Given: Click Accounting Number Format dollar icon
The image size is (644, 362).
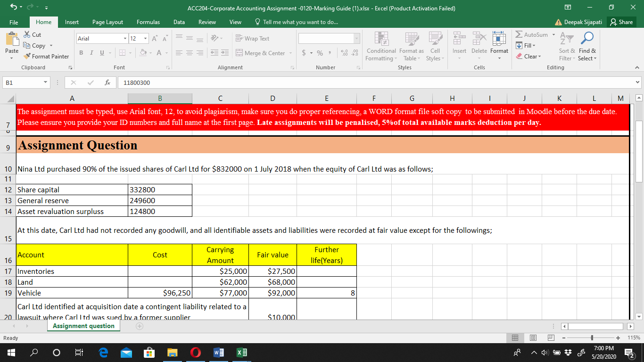Looking at the screenshot, I should click(304, 53).
